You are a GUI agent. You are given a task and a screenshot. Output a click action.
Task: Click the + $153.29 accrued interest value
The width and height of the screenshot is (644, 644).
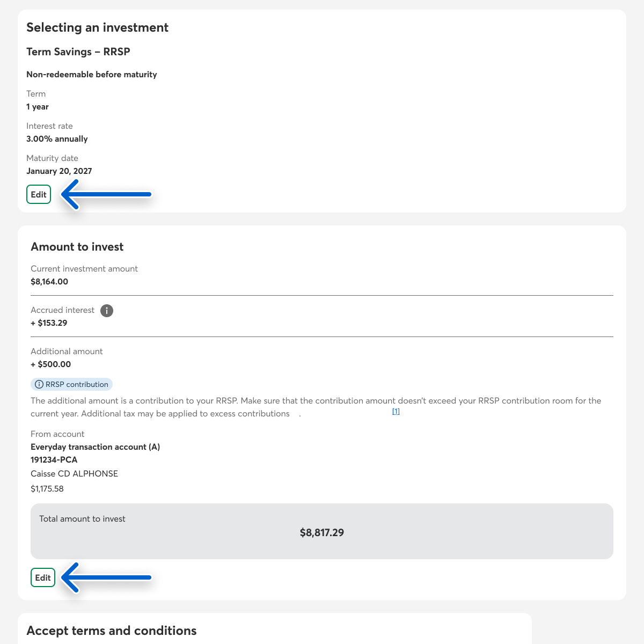pos(49,323)
